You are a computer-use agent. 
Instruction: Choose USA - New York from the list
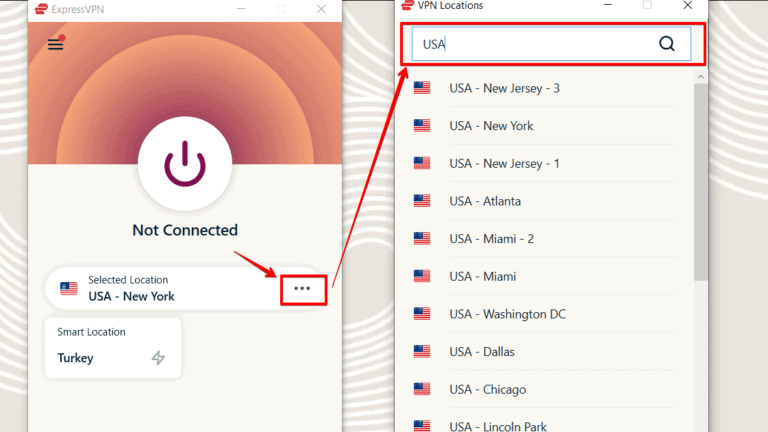(x=491, y=126)
